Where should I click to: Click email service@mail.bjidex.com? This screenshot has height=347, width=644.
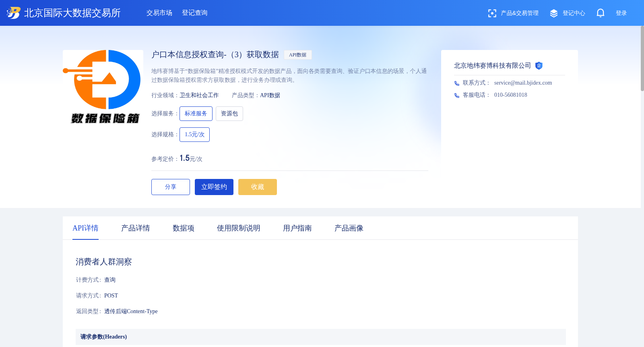pos(523,83)
